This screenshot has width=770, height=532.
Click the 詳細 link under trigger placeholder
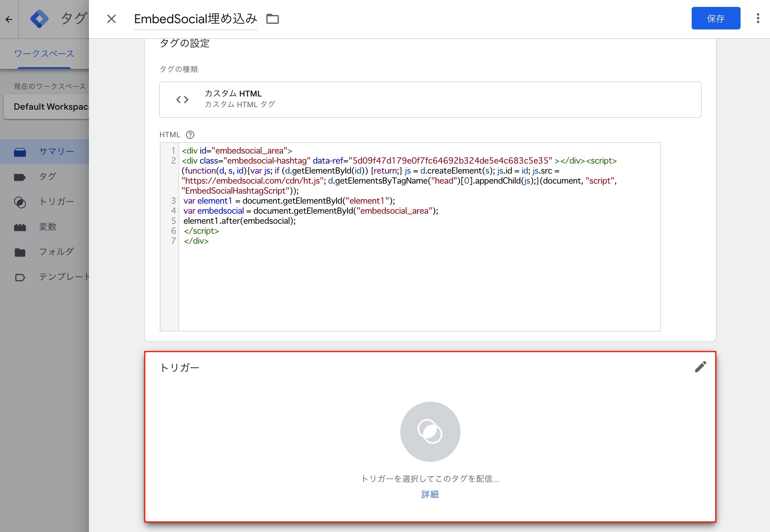[x=430, y=494]
